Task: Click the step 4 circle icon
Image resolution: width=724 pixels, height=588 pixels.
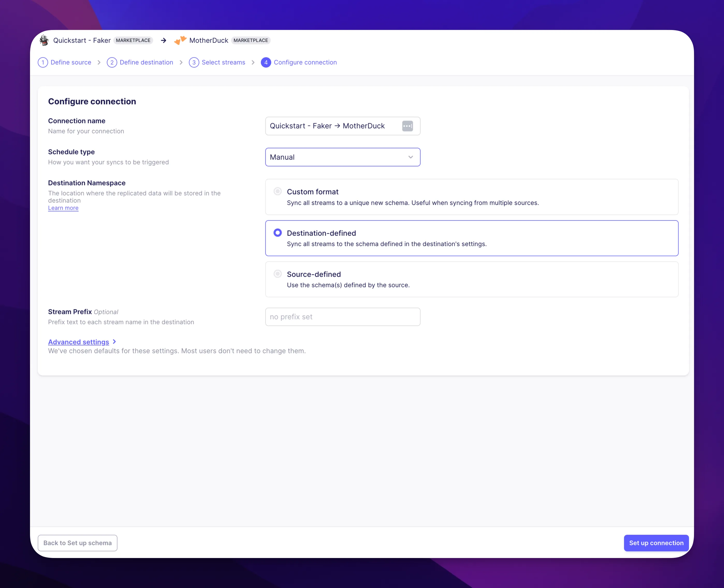Action: pyautogui.click(x=266, y=62)
